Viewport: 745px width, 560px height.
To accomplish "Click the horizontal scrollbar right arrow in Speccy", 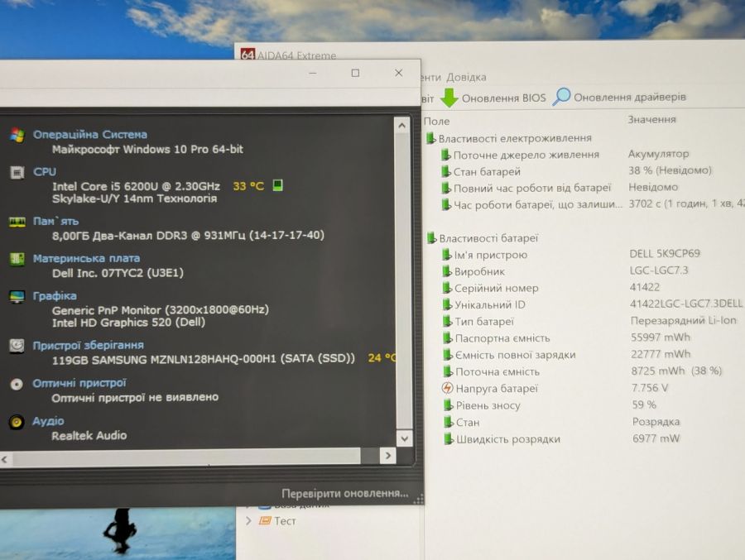I will [387, 456].
